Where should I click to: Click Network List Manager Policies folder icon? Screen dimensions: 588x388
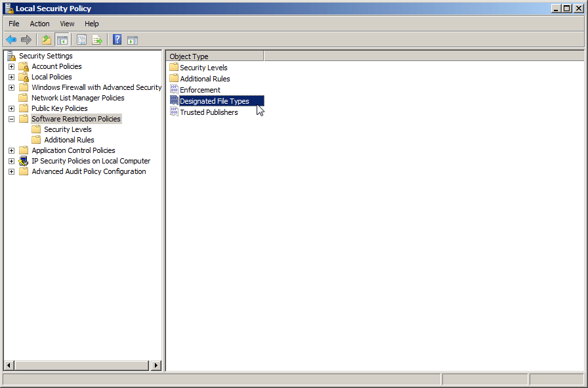24,98
